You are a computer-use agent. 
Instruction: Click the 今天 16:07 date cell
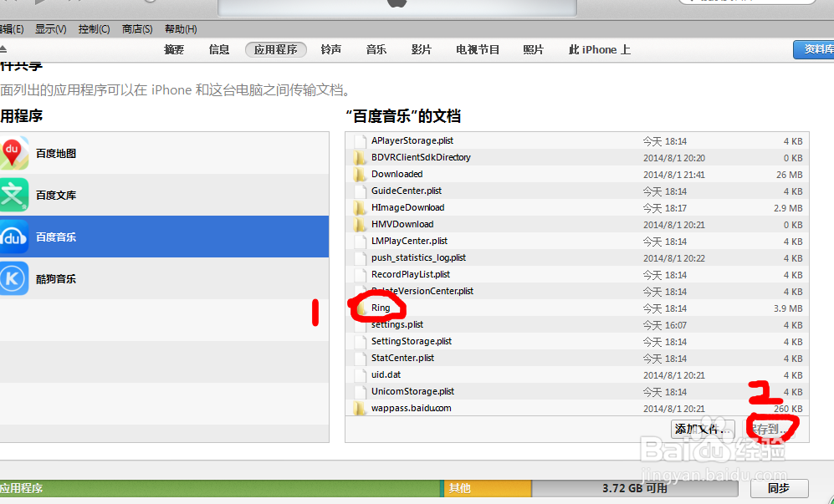click(665, 325)
